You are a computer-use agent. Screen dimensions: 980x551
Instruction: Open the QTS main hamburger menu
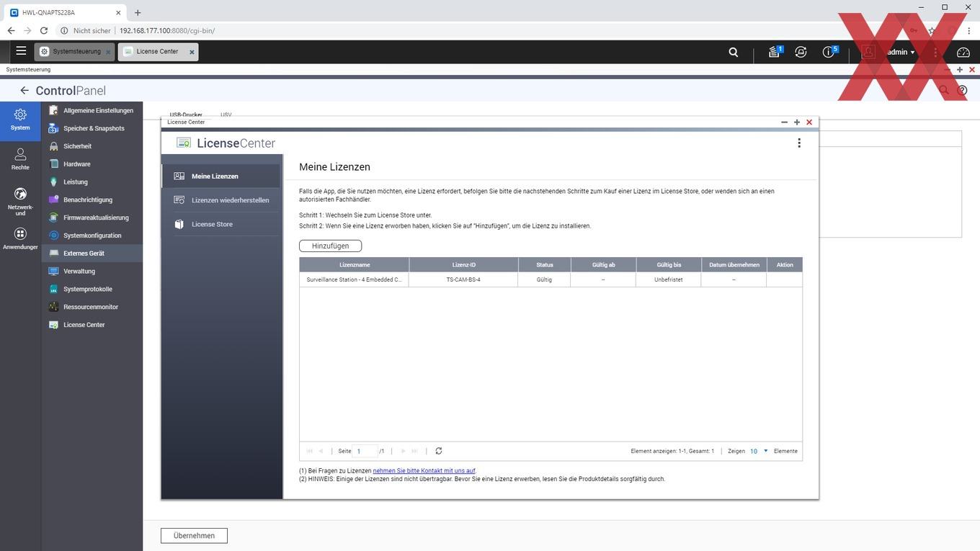[x=21, y=51]
